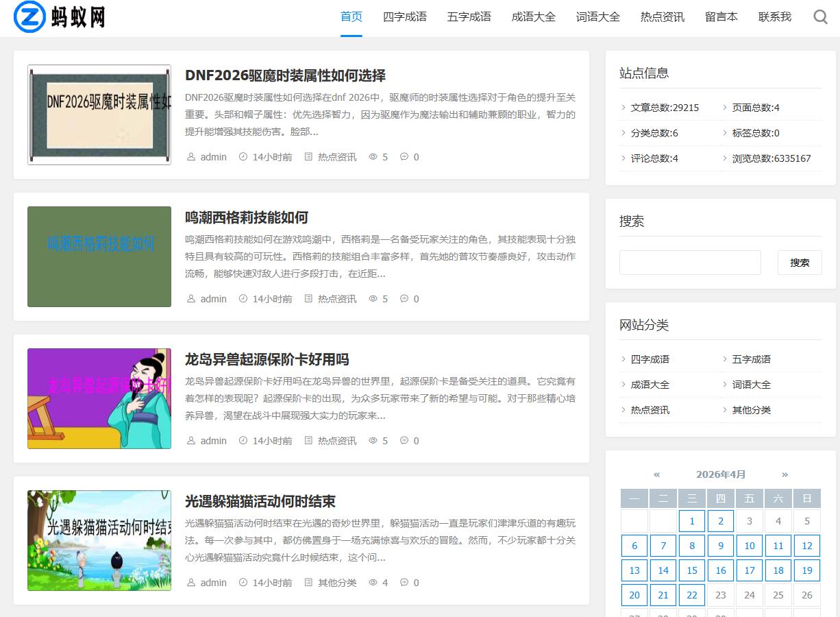
Task: Click the clock icon showing 14小时前
Action: point(243,156)
